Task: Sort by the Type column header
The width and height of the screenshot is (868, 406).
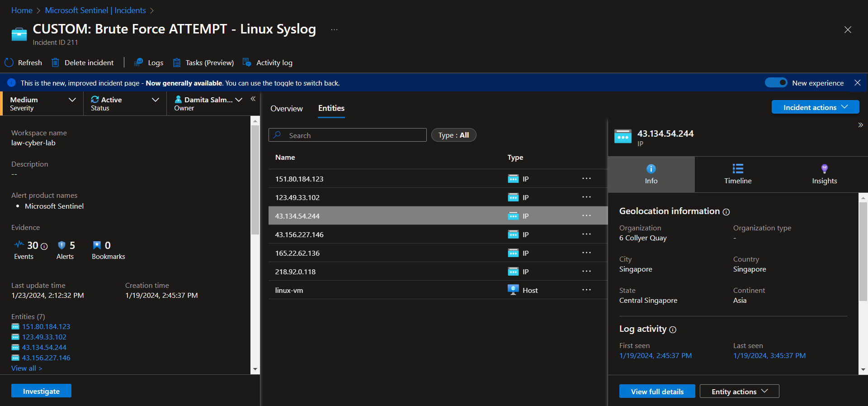Action: [x=515, y=158]
